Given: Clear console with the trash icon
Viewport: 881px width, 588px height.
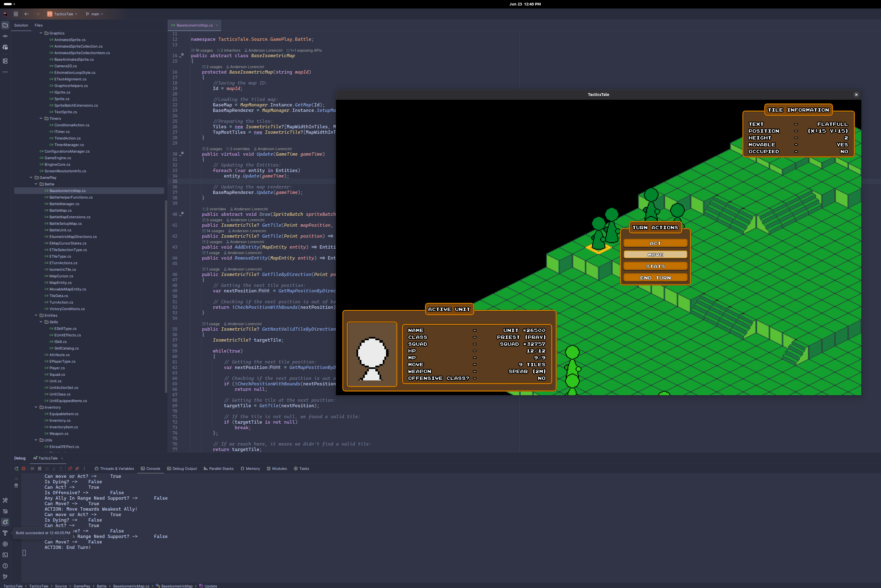Looking at the screenshot, I should tap(16, 486).
